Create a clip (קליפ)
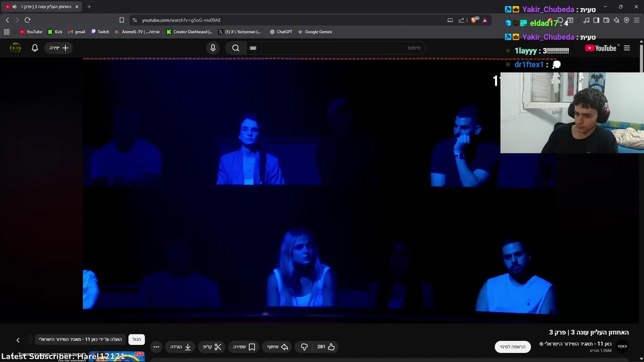This screenshot has width=644, height=362. click(212, 347)
